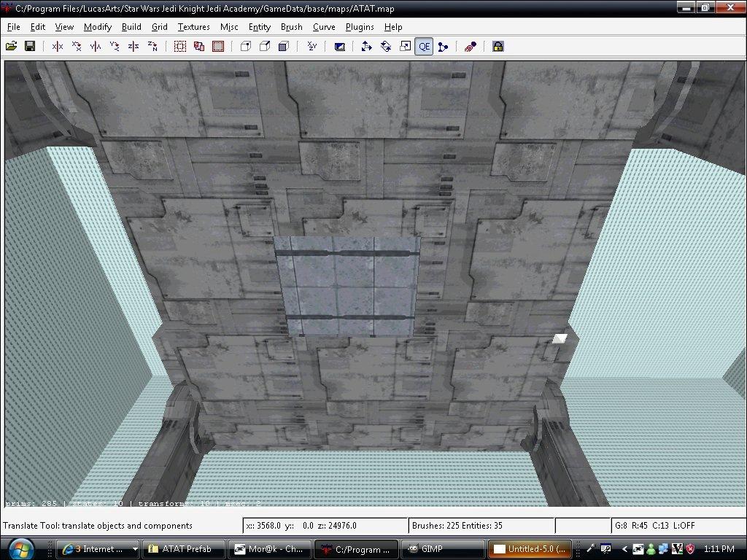The width and height of the screenshot is (747, 560).
Task: Toggle the change views XYZ icon
Action: (x=312, y=47)
